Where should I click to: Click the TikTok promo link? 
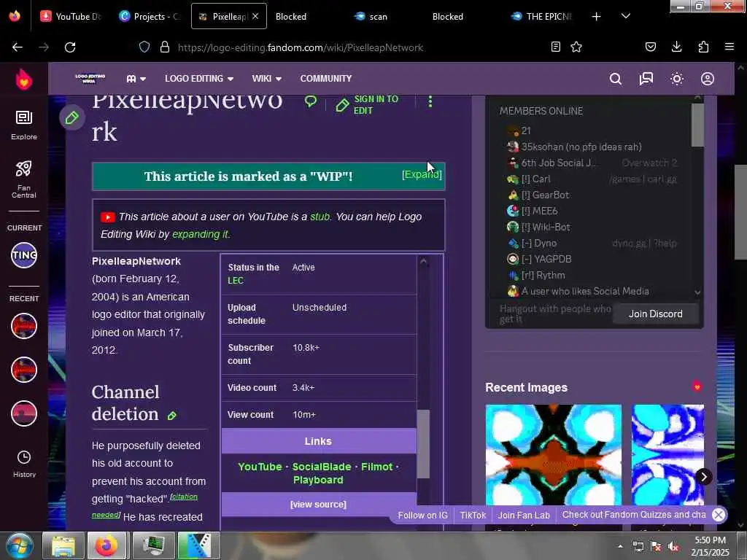(x=473, y=516)
